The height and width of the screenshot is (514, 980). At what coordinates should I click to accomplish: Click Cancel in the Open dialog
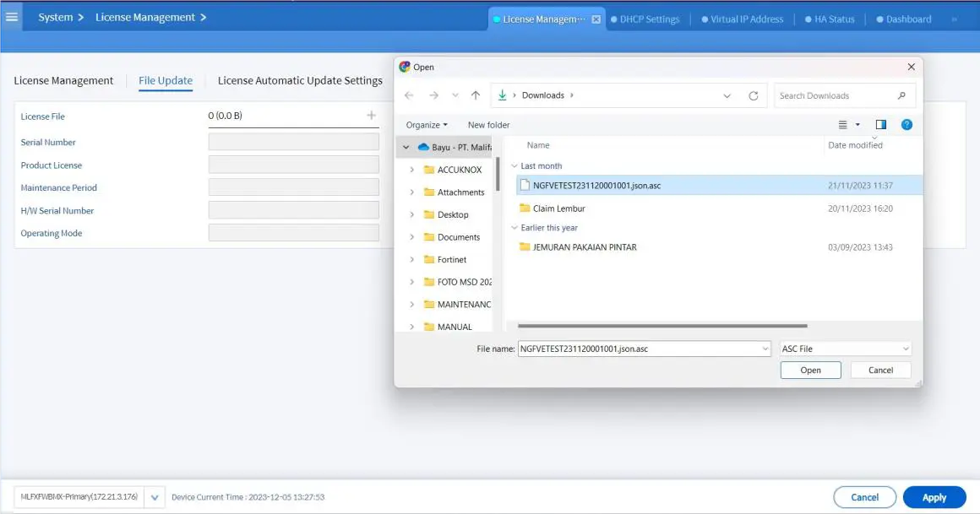[880, 371]
